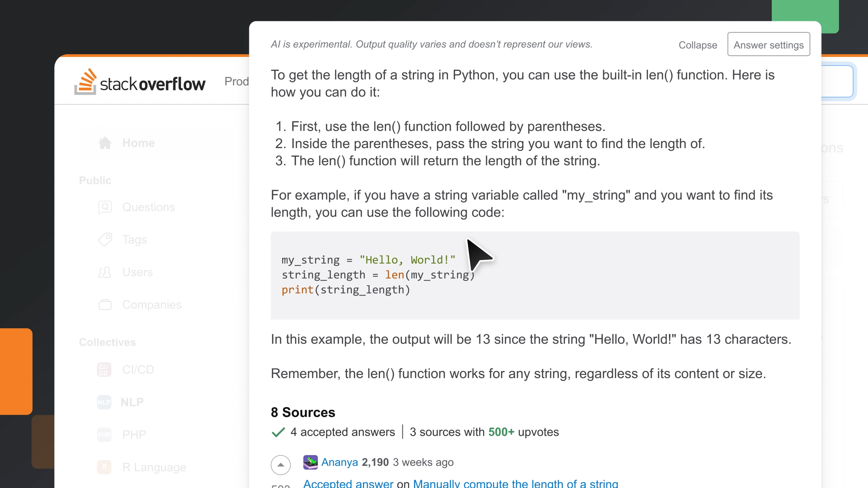Open the Accepted answer link
The height and width of the screenshot is (488, 868).
tap(348, 484)
